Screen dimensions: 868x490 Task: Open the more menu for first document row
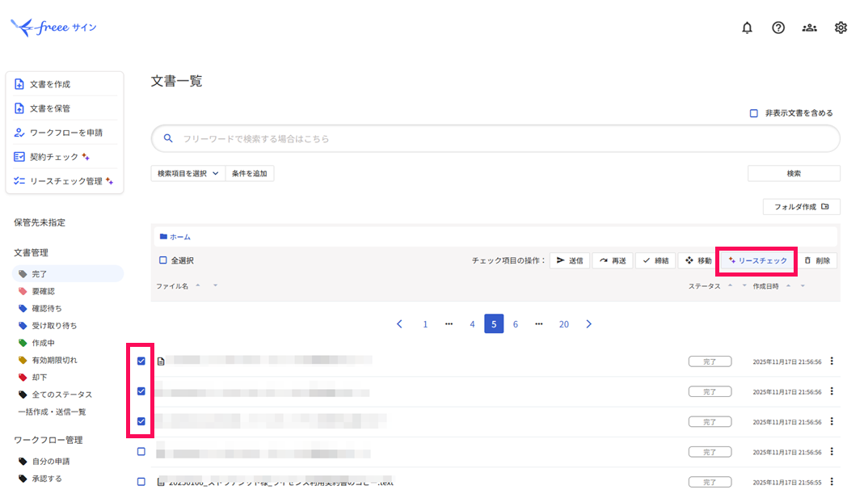(x=832, y=361)
